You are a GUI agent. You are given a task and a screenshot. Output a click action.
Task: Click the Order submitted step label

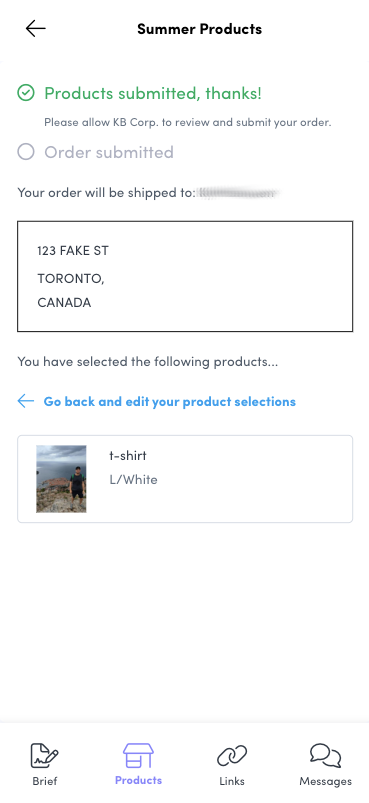[x=109, y=152]
